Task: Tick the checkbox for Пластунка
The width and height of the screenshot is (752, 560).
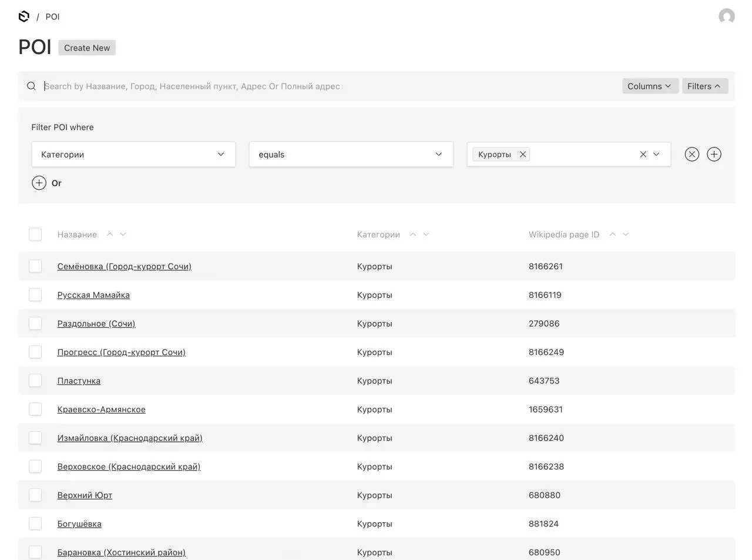Action: click(35, 381)
